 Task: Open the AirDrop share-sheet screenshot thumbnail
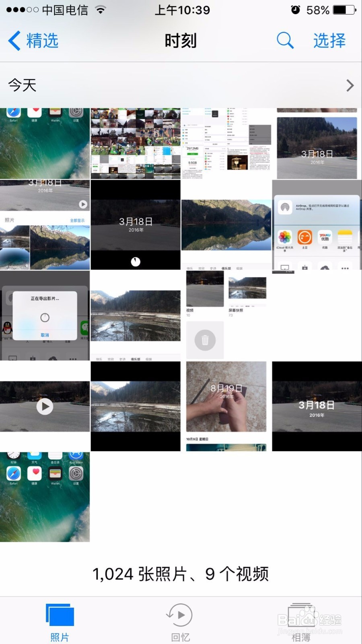tap(317, 225)
